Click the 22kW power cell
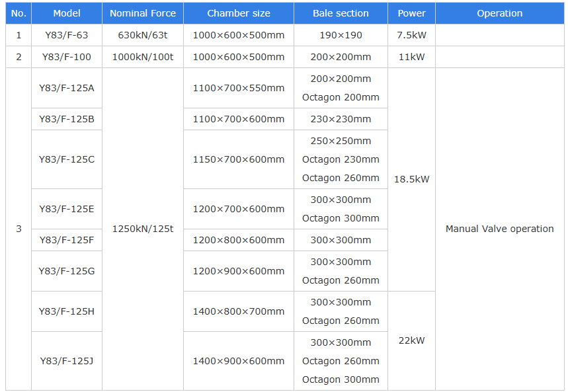Screen dimensions: 568x392 tap(411, 340)
